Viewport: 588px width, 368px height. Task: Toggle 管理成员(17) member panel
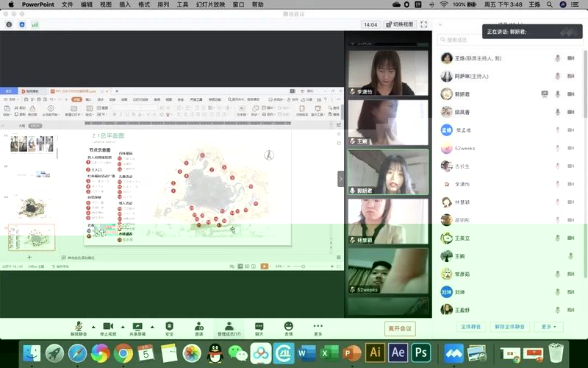pyautogui.click(x=229, y=328)
